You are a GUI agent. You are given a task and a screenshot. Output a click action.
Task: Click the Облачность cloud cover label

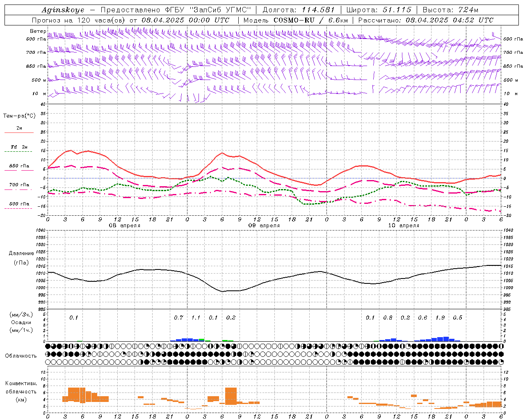21,356
